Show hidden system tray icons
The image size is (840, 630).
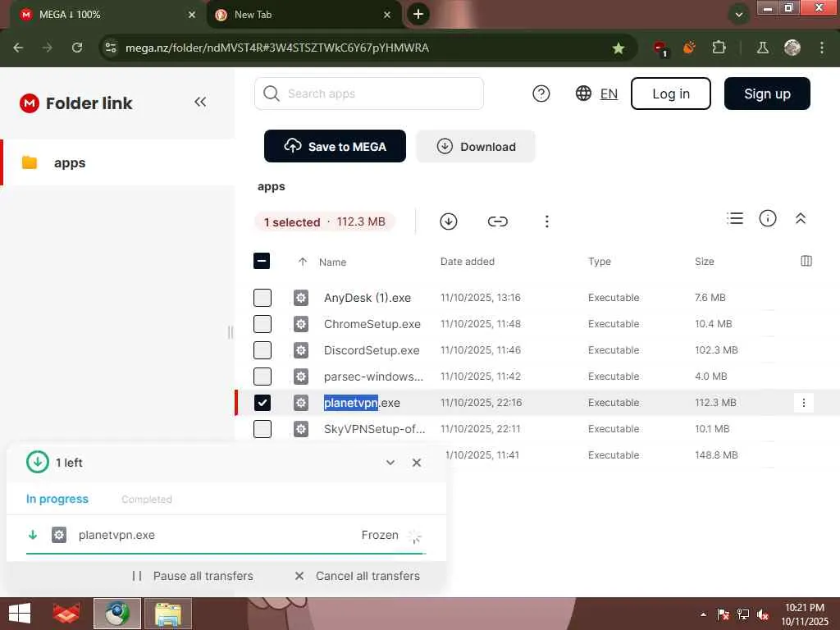click(x=703, y=614)
